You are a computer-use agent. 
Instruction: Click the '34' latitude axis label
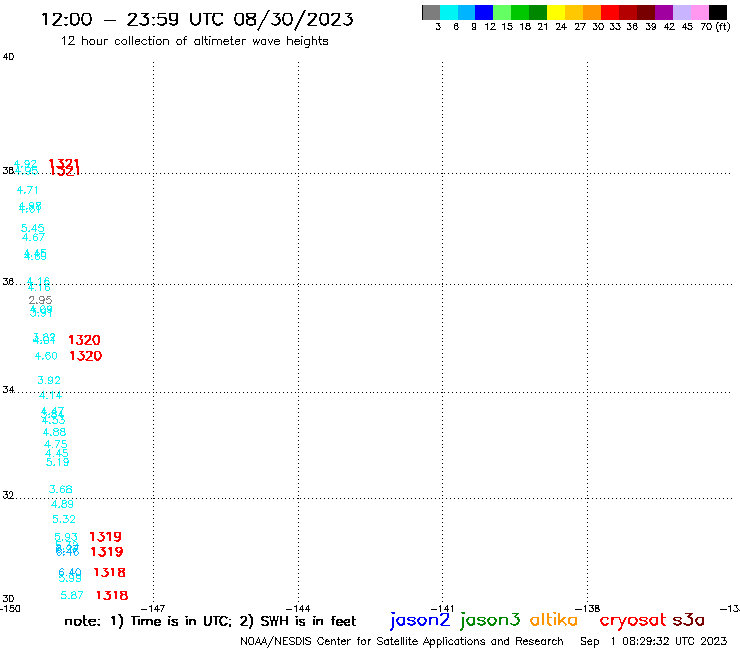pos(8,389)
